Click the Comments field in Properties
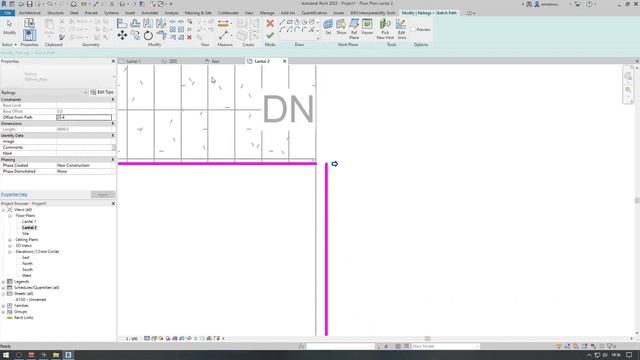This screenshot has height=360, width=640. click(84, 147)
